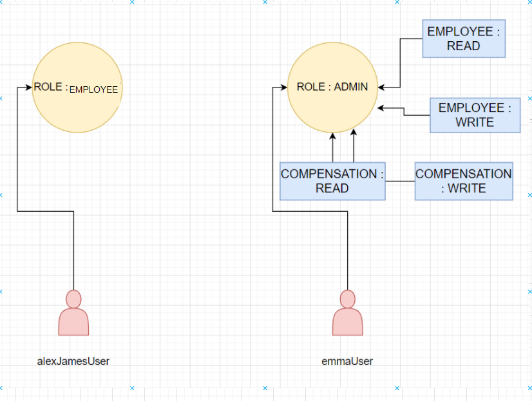Select the EMPLOYEE : READ permission box
This screenshot has height=401, width=532.
pos(463,39)
